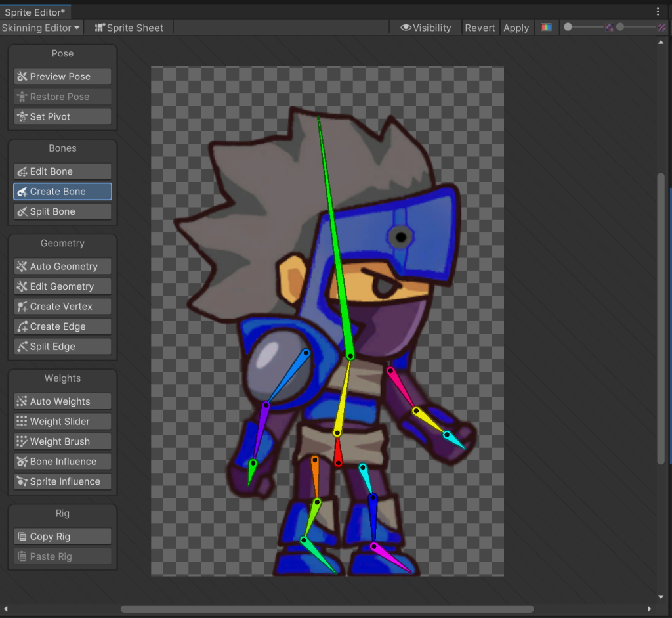Select the Edit Bone tool

coord(62,171)
